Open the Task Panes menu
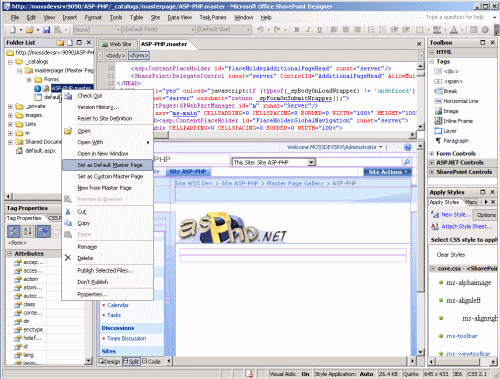 pyautogui.click(x=213, y=17)
